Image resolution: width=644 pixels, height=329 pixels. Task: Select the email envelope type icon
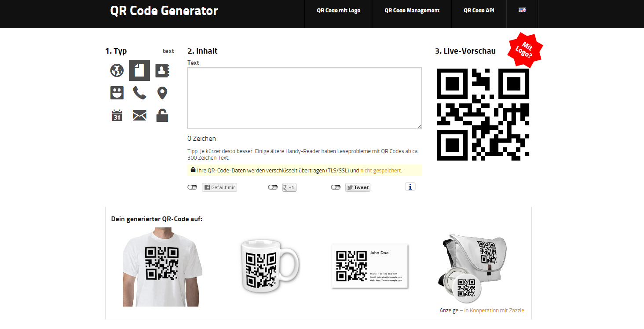tap(139, 116)
